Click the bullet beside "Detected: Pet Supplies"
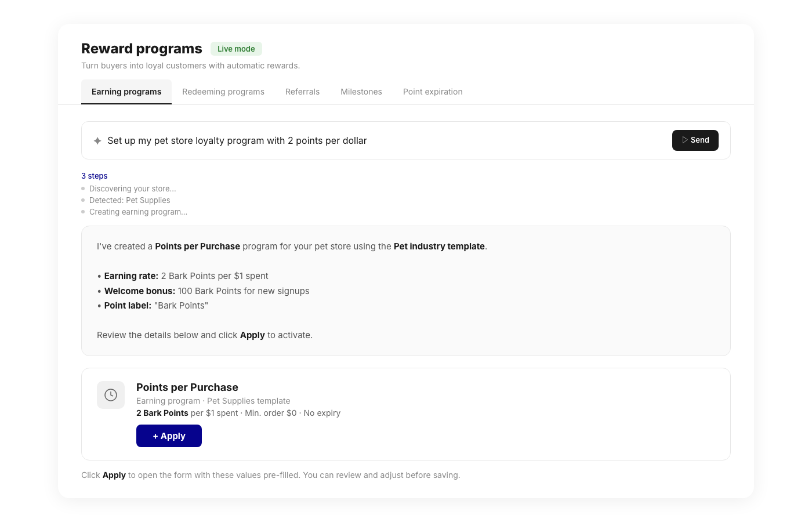This screenshot has width=812, height=522. [82, 200]
